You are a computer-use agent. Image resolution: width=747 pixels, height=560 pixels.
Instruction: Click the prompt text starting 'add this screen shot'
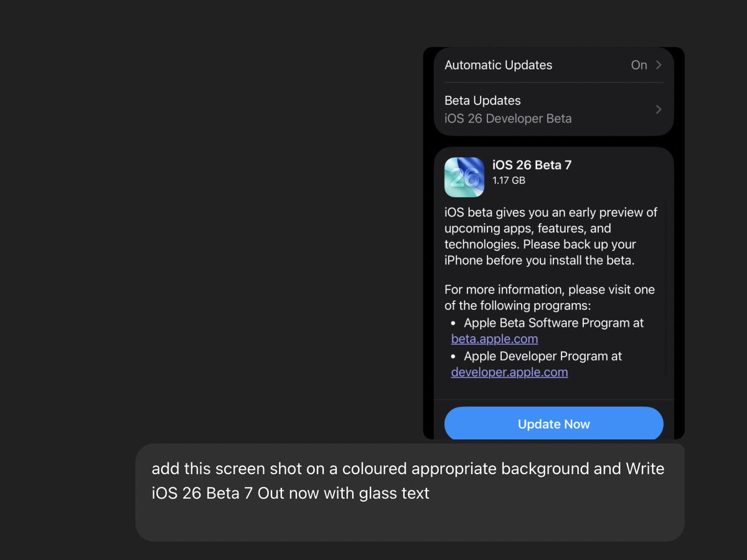tap(408, 481)
